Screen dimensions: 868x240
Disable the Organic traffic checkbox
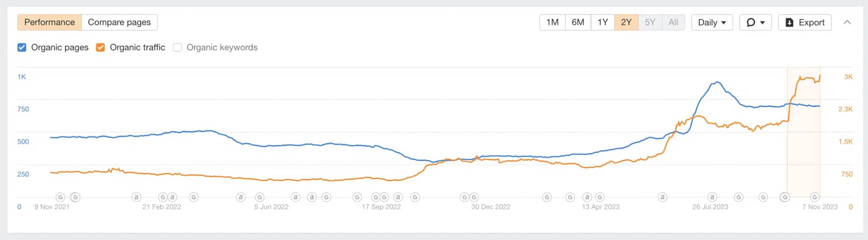click(100, 48)
